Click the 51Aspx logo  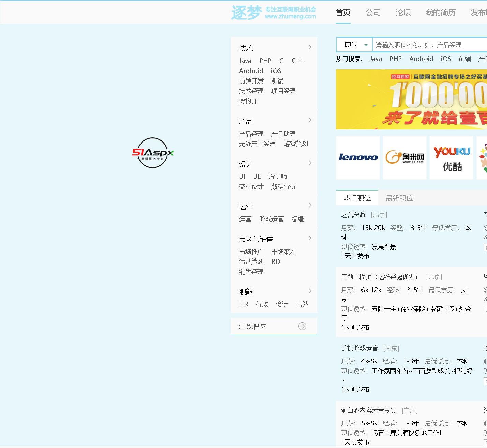153,153
